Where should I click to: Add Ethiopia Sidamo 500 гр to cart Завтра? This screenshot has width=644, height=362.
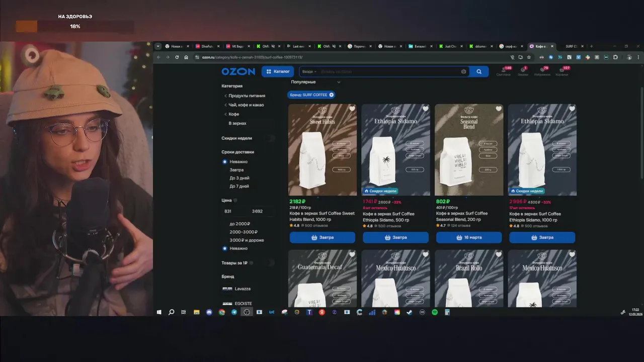pos(395,237)
